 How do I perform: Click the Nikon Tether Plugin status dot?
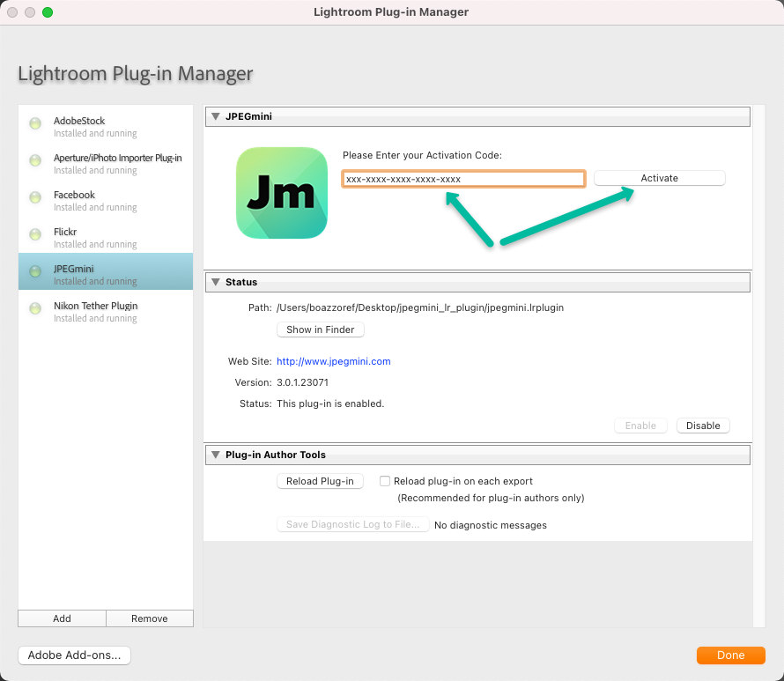pos(35,308)
